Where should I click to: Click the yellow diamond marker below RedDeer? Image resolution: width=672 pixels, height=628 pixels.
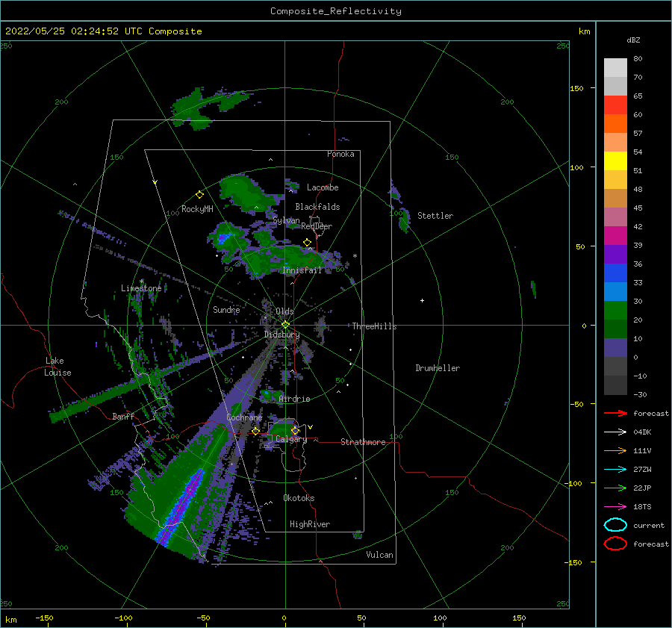pos(307,243)
